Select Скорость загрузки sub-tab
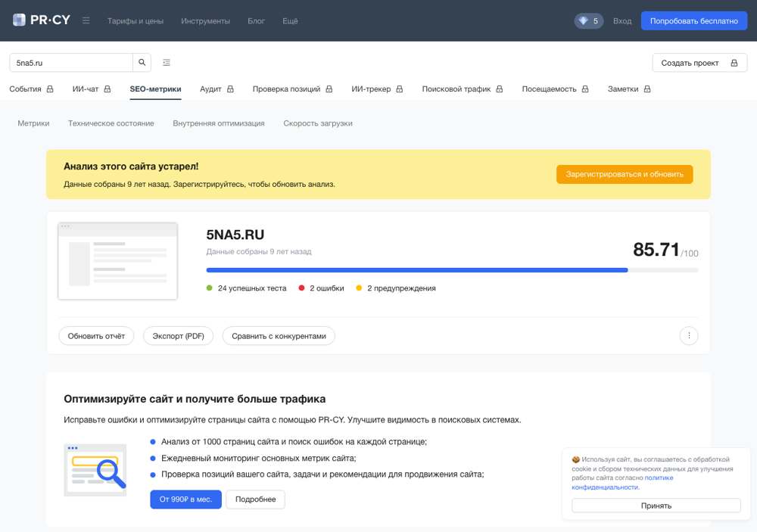This screenshot has width=757, height=532. click(x=318, y=123)
